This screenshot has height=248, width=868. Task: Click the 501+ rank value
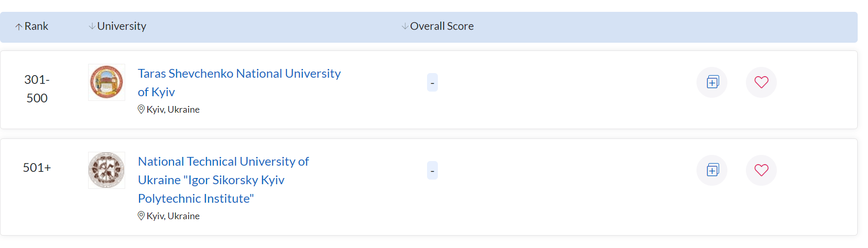[37, 168]
